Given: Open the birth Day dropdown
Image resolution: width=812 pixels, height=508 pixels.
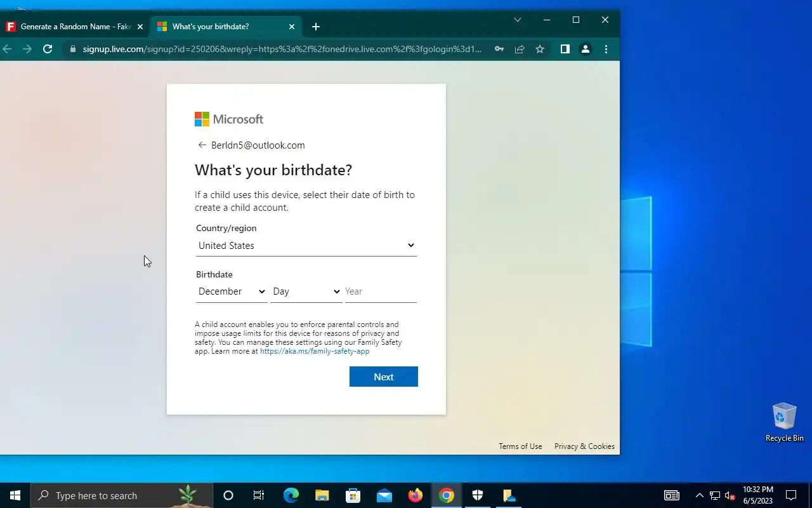Looking at the screenshot, I should [x=306, y=291].
